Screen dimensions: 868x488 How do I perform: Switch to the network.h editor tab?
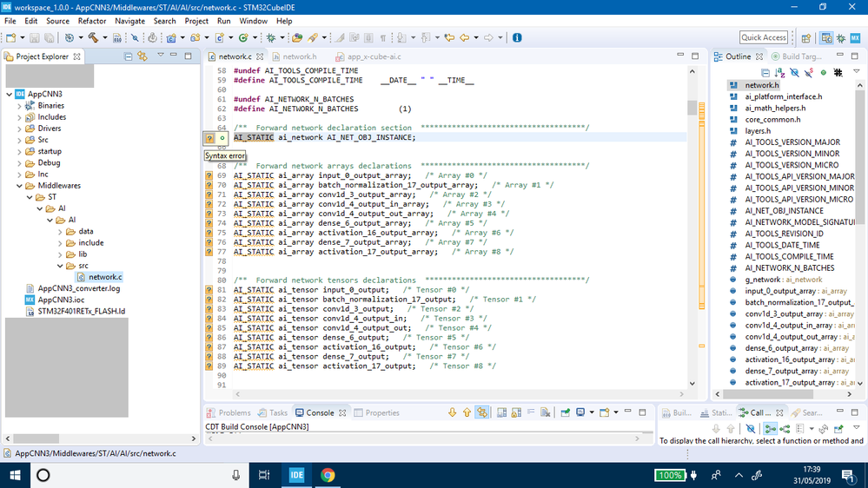[x=295, y=56]
